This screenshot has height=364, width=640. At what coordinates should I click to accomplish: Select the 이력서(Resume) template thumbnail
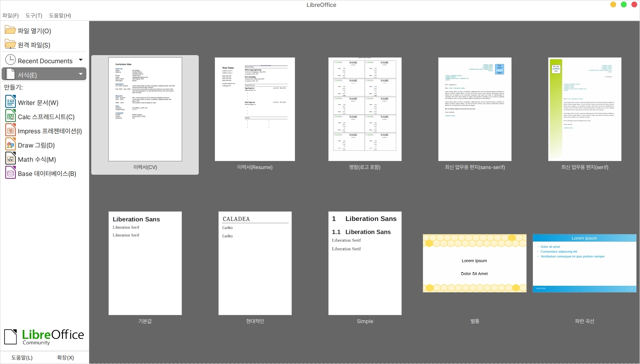[x=255, y=109]
